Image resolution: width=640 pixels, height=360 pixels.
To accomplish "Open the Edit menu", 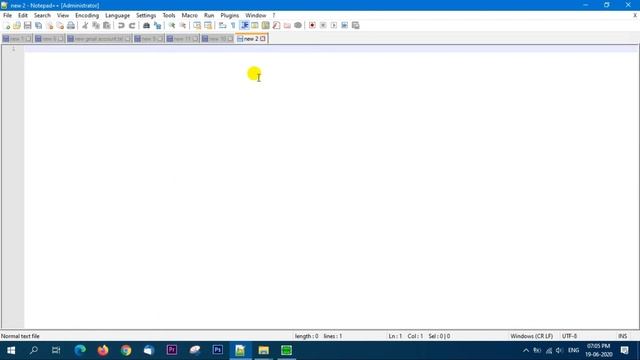I will pos(23,15).
